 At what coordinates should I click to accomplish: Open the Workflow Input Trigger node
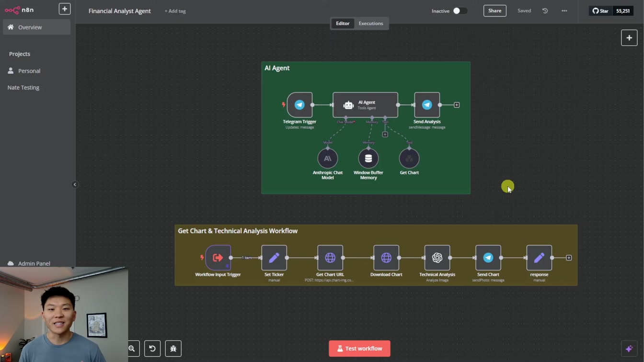(x=218, y=258)
